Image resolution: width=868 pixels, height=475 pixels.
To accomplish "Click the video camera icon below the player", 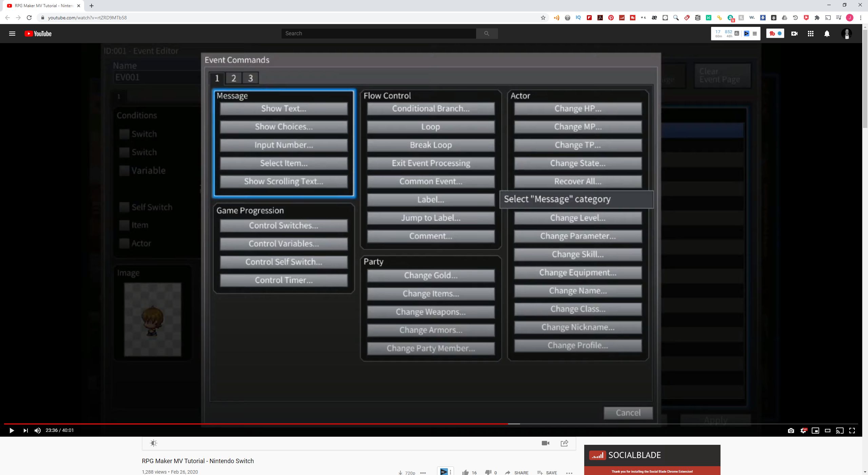I will [546, 443].
